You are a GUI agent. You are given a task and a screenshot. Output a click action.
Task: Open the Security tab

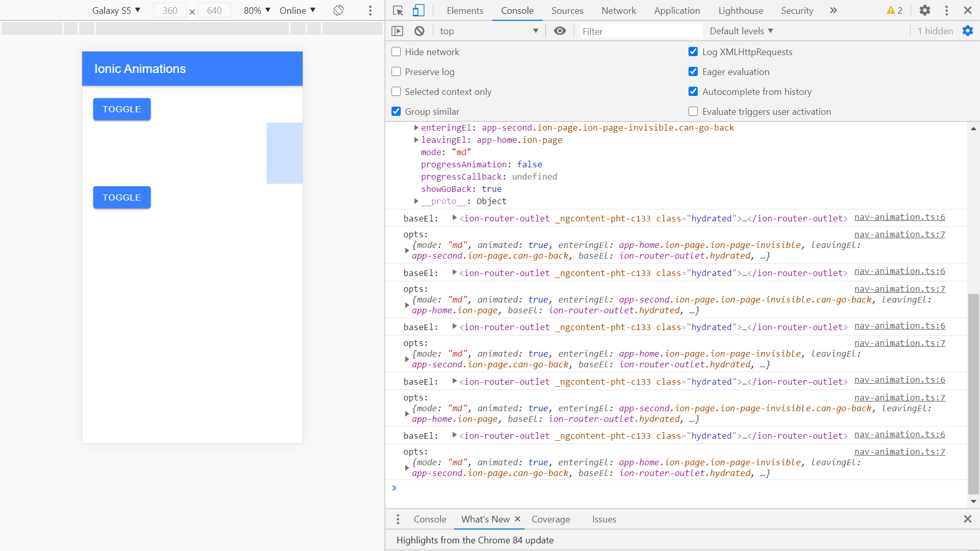click(x=797, y=10)
